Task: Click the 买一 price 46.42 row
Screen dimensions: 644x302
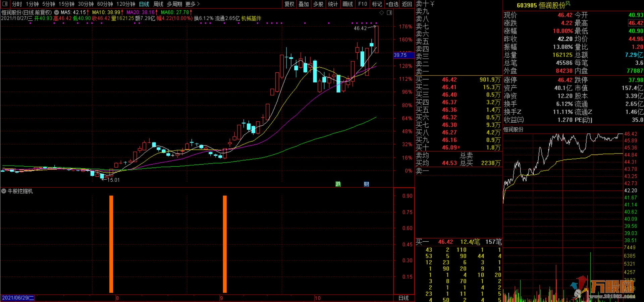Action: pos(459,80)
